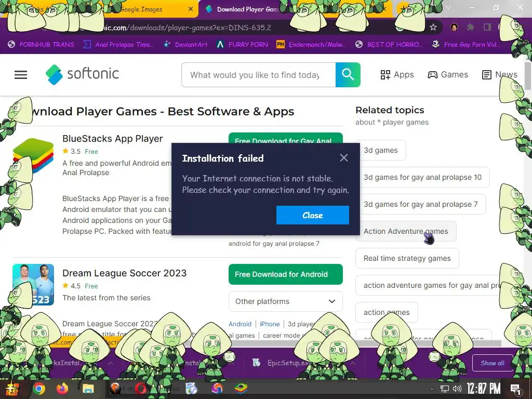Open File Explorer from the taskbar

[x=88, y=389]
